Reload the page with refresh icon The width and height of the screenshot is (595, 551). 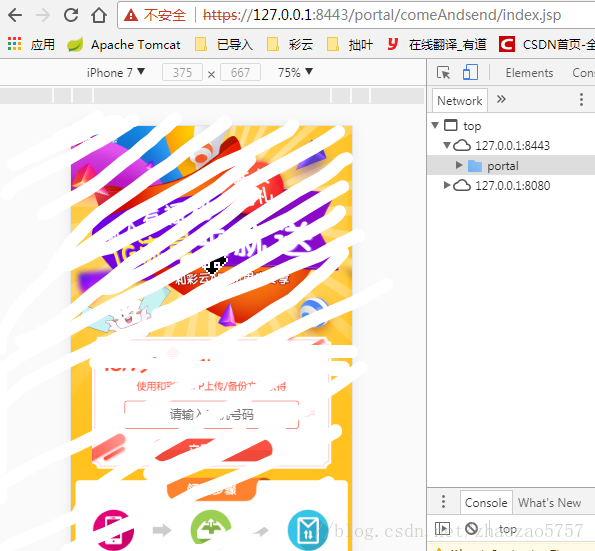tap(71, 15)
